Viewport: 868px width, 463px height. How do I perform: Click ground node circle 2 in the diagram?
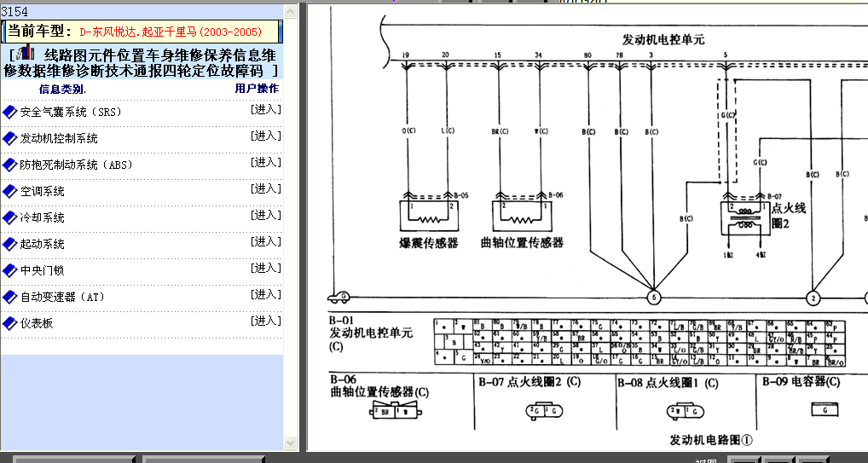tap(813, 298)
